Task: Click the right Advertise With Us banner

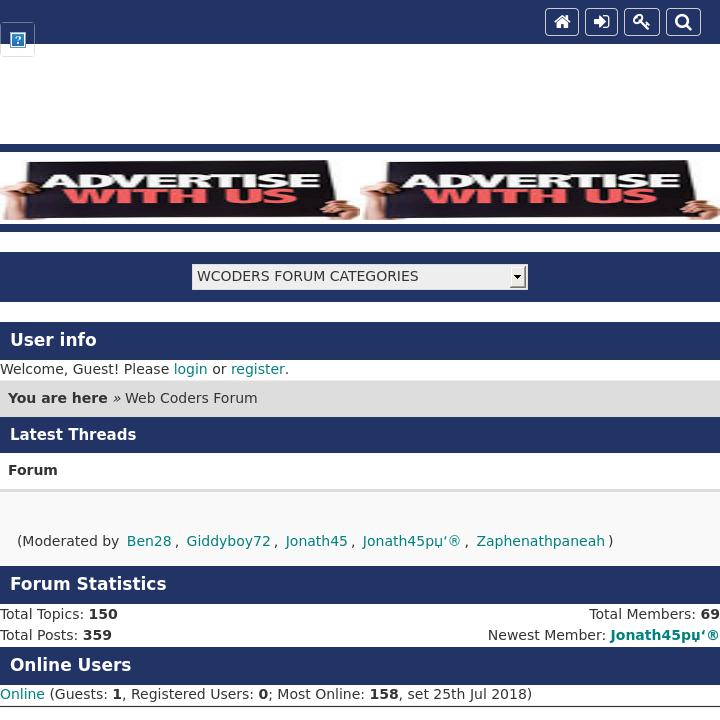Action: click(540, 190)
